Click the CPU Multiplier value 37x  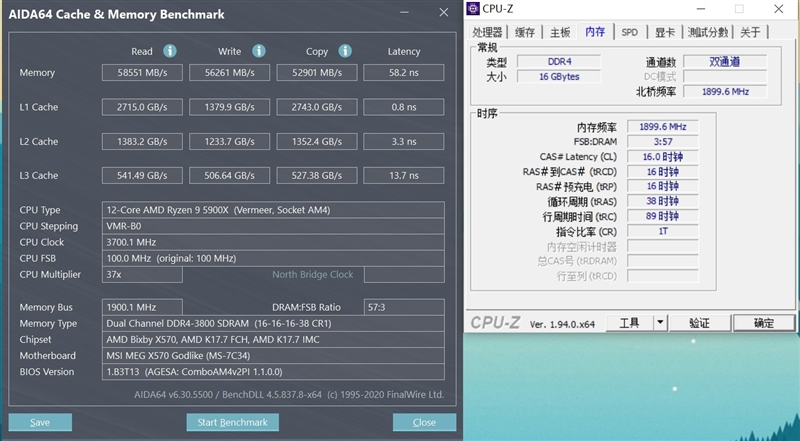(x=142, y=275)
